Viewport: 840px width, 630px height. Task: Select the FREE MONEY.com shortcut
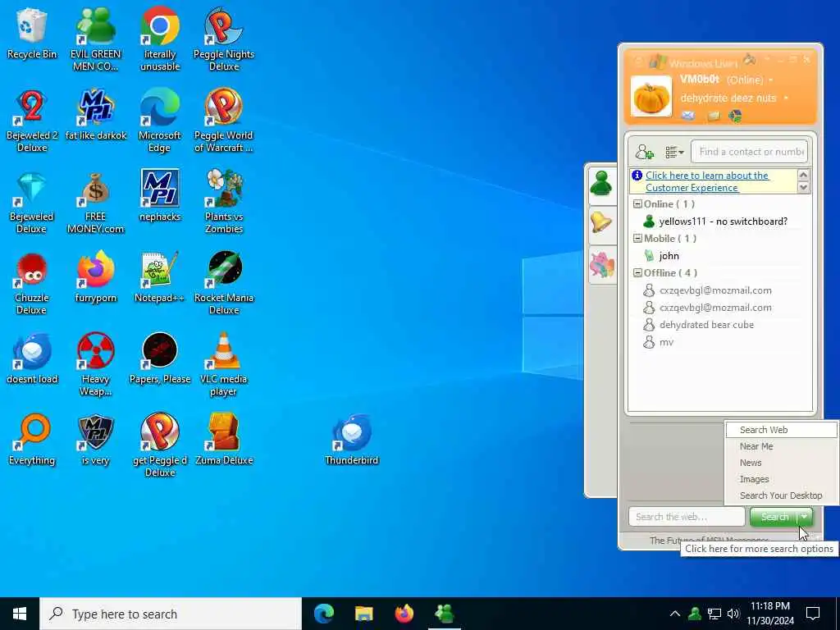tap(95, 203)
